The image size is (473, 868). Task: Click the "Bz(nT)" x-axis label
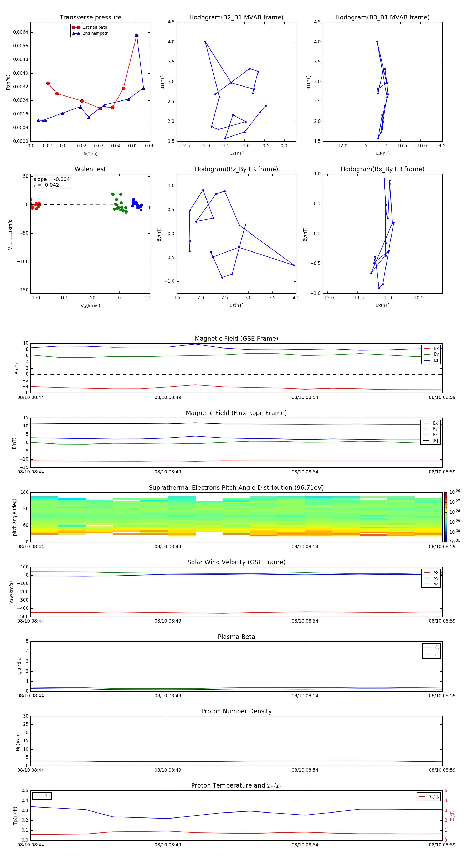point(236,305)
